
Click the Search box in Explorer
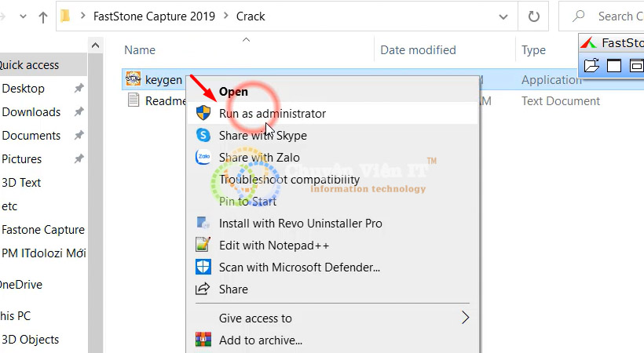click(613, 16)
